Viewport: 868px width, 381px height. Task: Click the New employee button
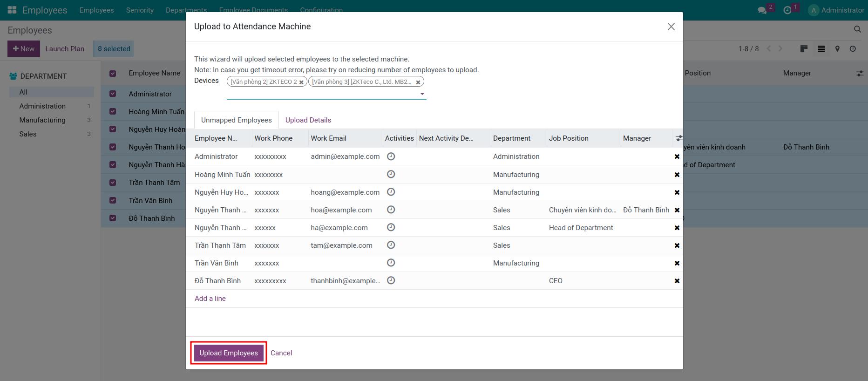24,49
